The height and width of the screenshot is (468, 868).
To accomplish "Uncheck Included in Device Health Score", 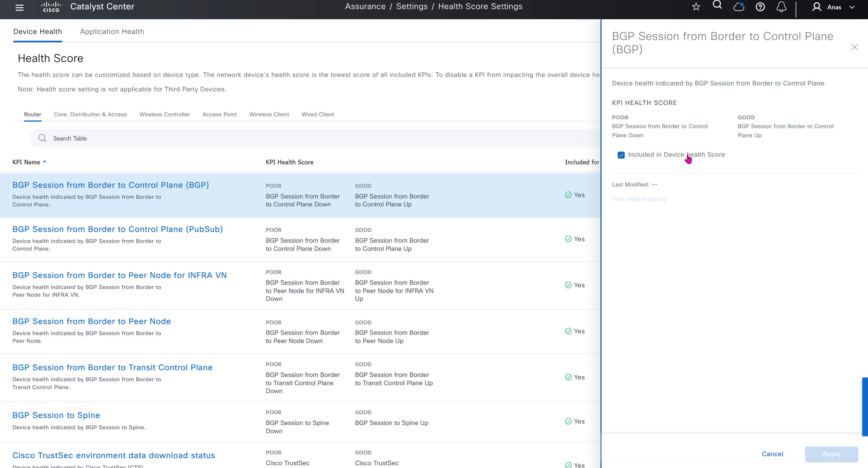I will (x=621, y=155).
